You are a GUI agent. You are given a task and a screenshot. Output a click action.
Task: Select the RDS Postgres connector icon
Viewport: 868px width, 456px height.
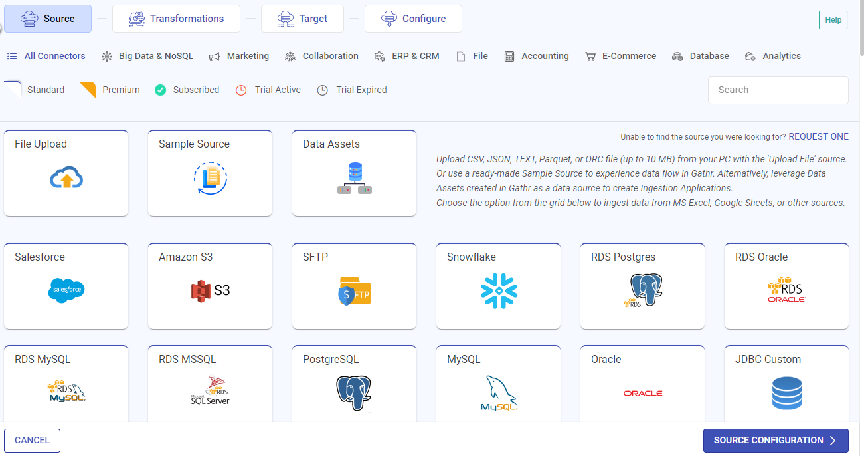(642, 290)
